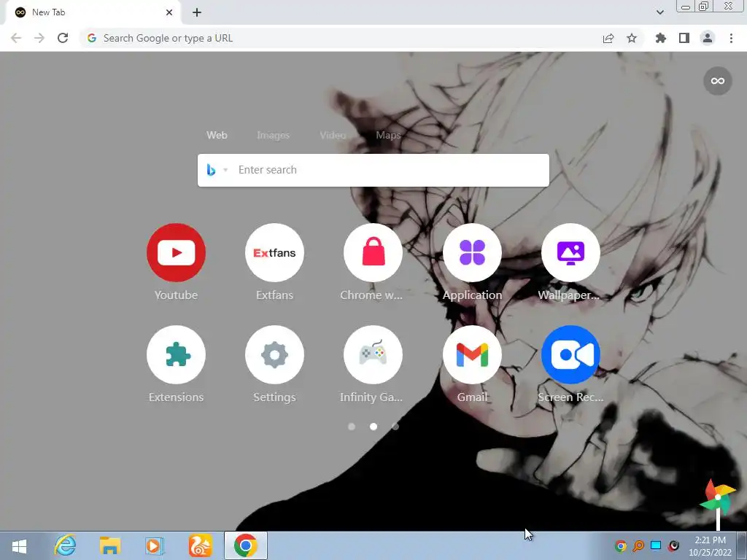Click the blue monitor tray icon
Viewport: 747px width, 560px height.
(656, 545)
